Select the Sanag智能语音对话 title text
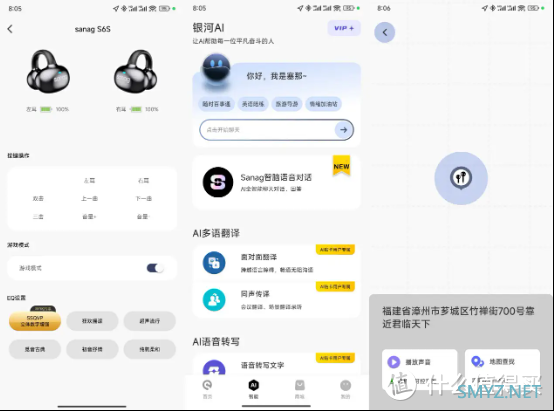Screen dimensions: 554x411 [x=276, y=177]
